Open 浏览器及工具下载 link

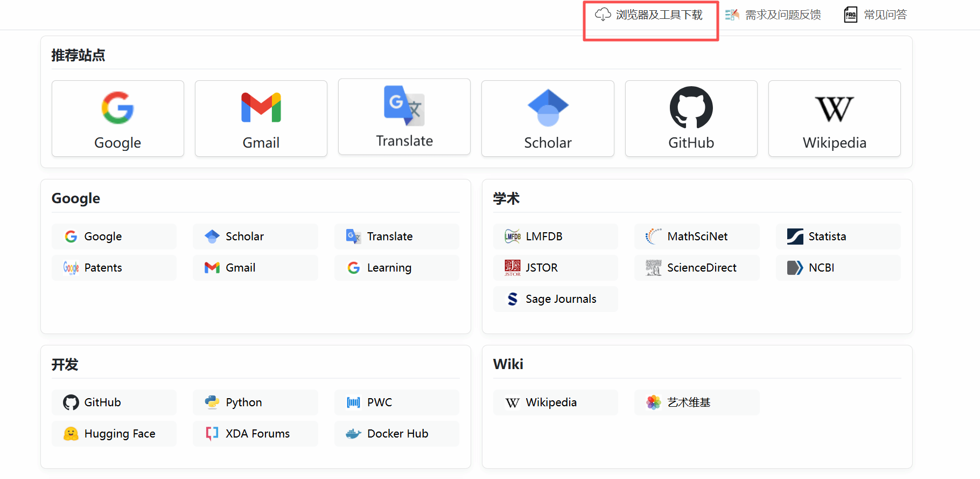659,15
